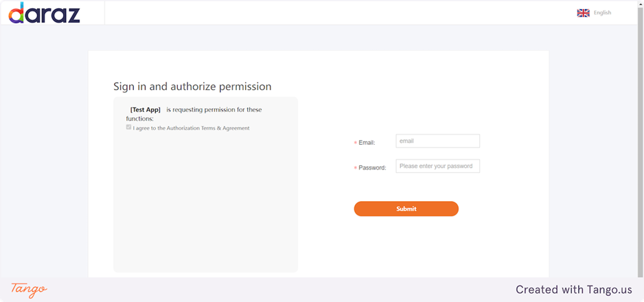Click the empty white header bar area

tap(343, 12)
